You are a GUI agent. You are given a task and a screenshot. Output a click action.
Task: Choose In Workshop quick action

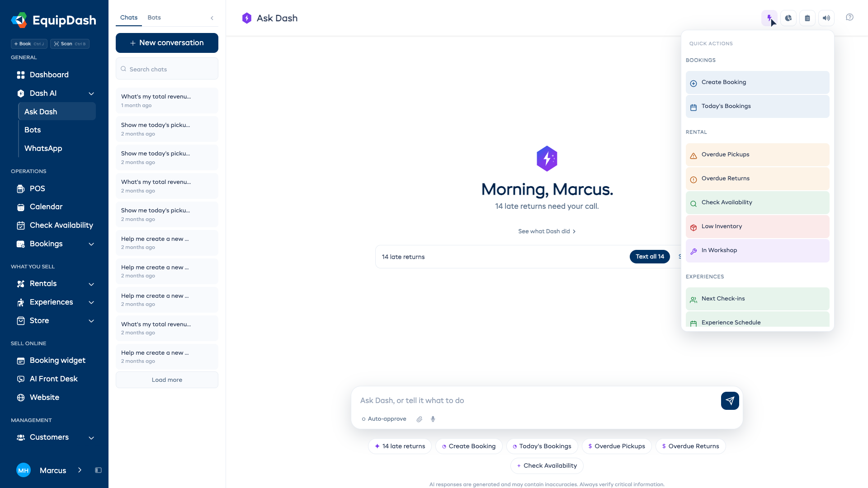[x=757, y=250]
